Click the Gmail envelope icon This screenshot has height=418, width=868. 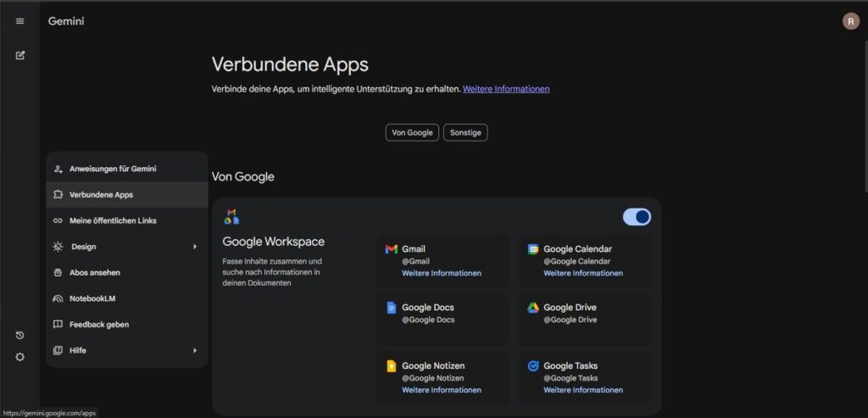tap(392, 249)
